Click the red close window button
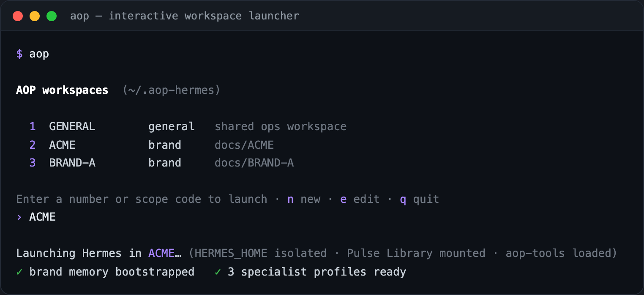Image resolution: width=644 pixels, height=295 pixels. tap(18, 16)
